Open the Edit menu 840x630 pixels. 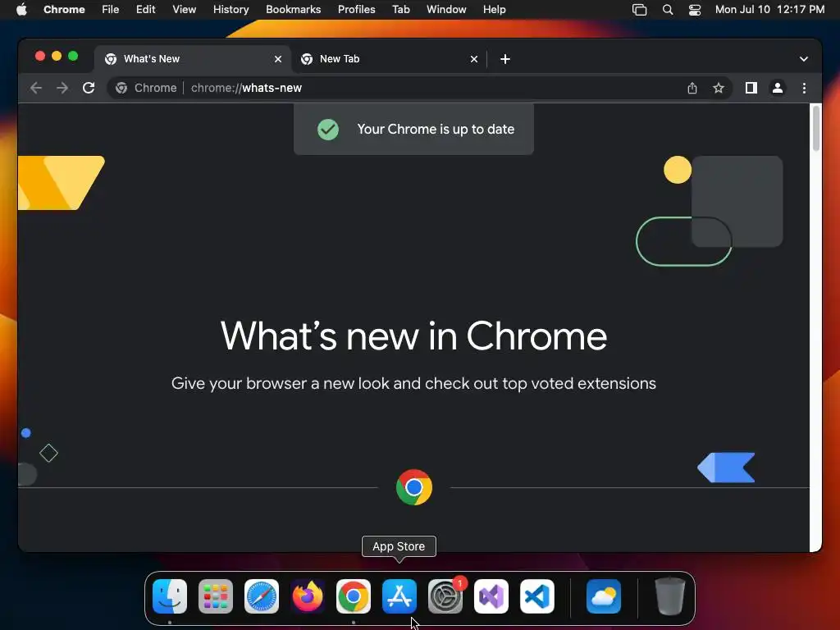146,10
